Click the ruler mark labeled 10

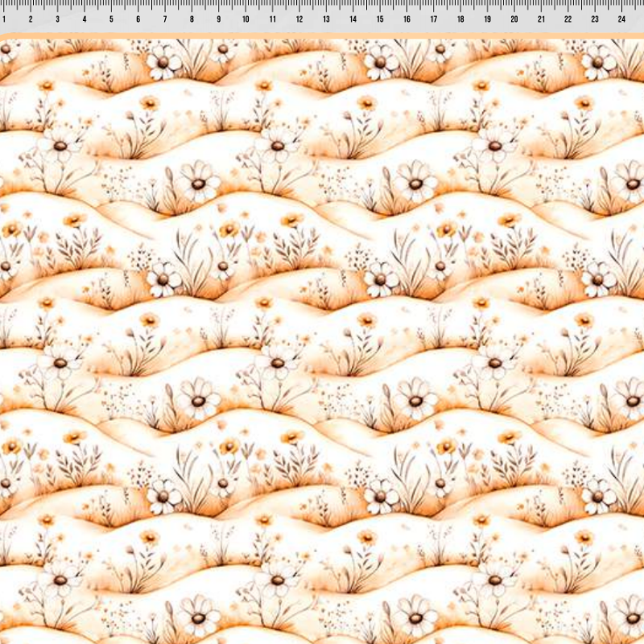coord(246,19)
